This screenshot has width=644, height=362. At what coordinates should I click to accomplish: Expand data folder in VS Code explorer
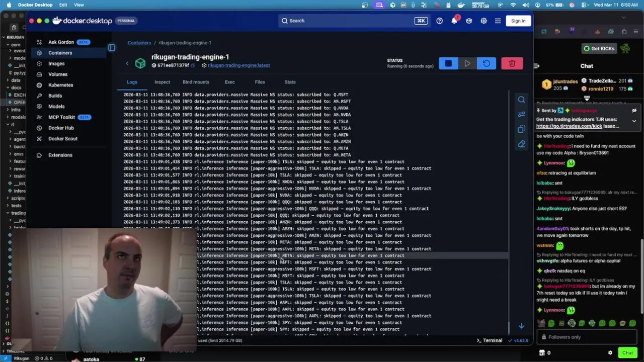coord(16,80)
